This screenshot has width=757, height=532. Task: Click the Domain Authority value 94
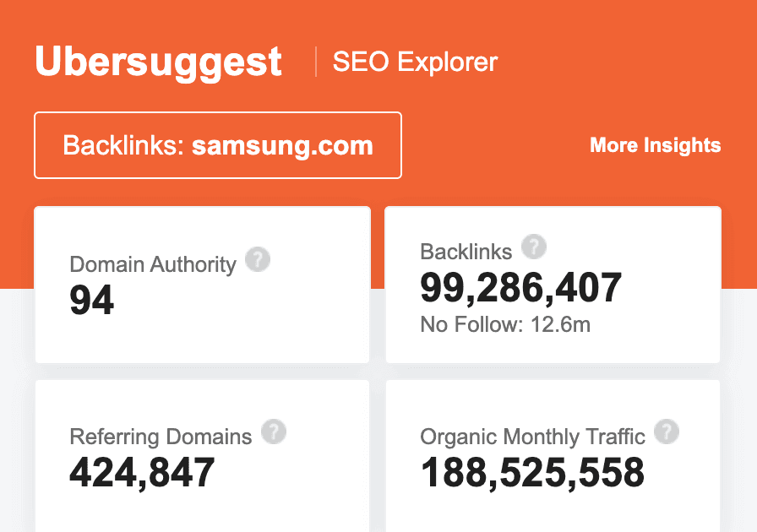(92, 301)
